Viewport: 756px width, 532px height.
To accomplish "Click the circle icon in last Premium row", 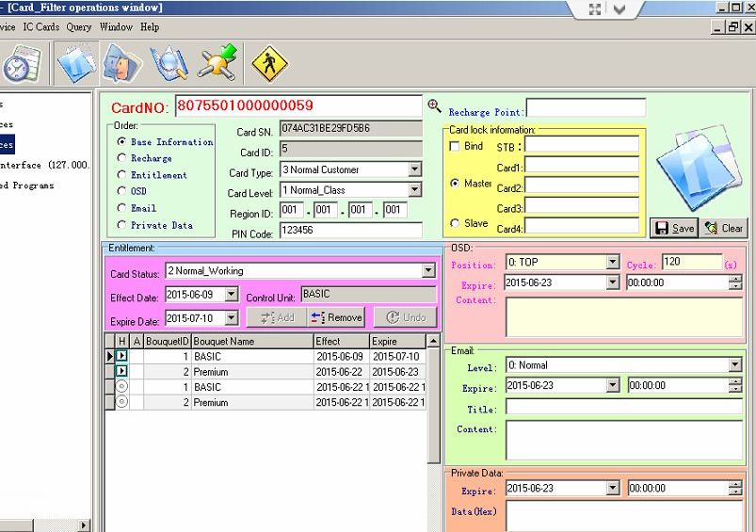I will point(121,402).
